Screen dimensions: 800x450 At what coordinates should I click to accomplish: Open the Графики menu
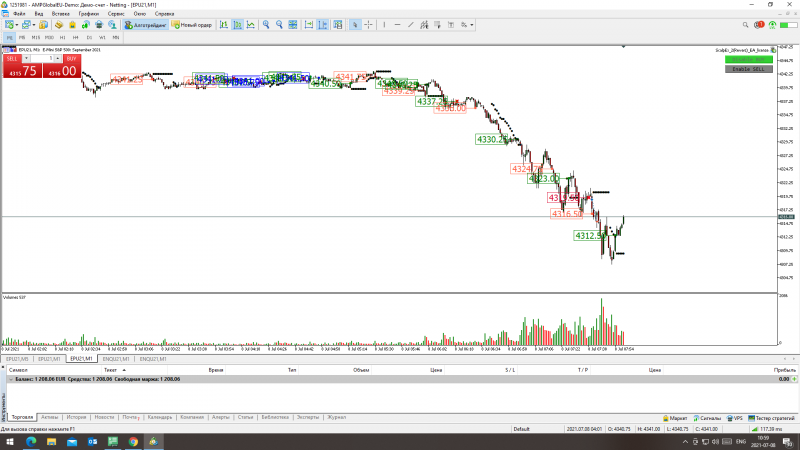click(89, 14)
